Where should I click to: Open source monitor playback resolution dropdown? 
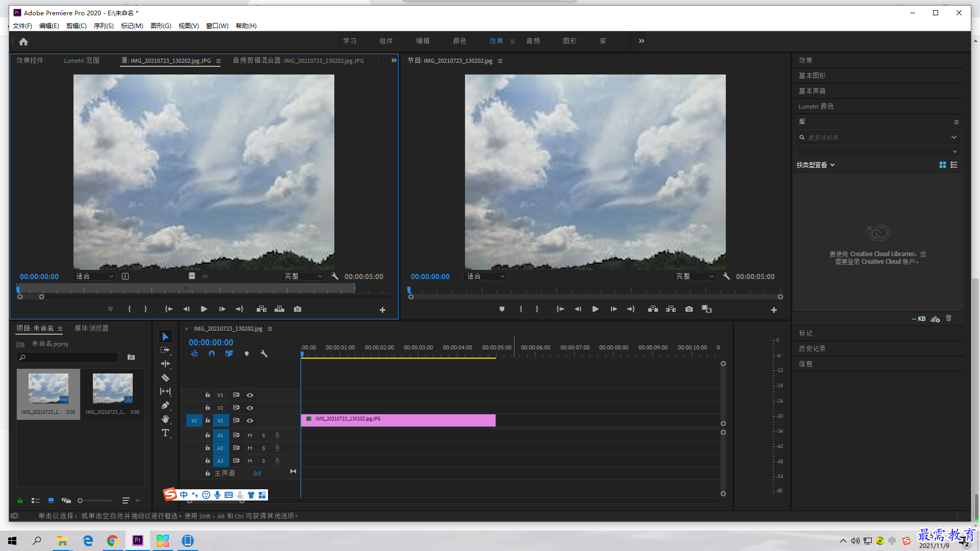(303, 276)
